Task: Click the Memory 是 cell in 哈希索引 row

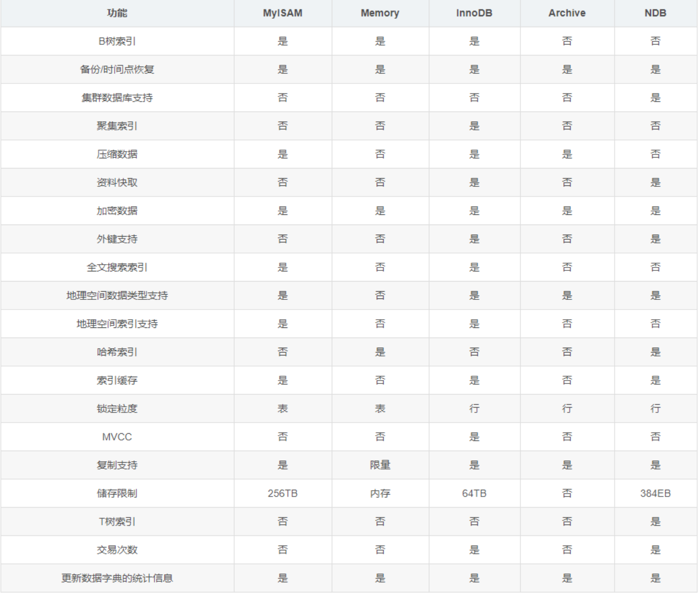Action: point(380,352)
